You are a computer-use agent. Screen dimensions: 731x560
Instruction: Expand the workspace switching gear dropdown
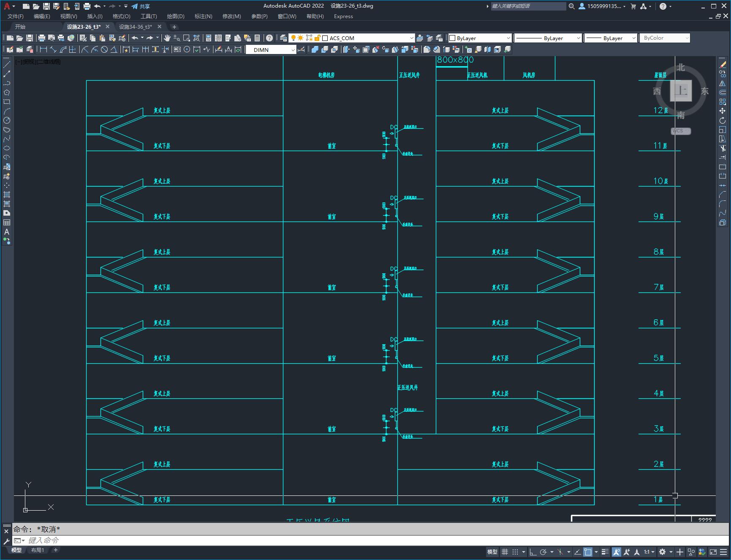(671, 552)
